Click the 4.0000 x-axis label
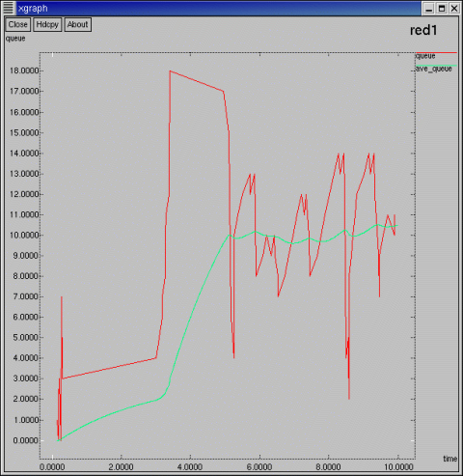Image resolution: width=463 pixels, height=476 pixels. point(190,466)
